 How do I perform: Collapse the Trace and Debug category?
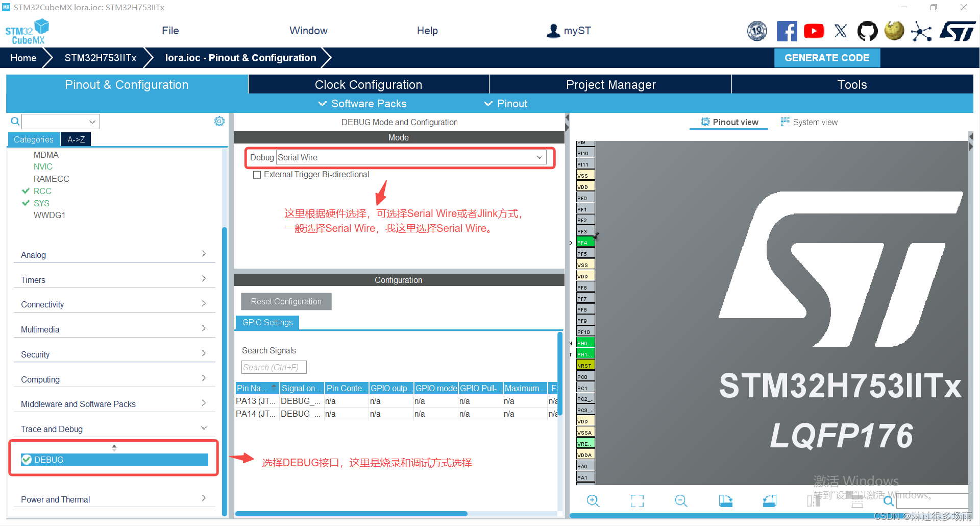[x=204, y=428]
